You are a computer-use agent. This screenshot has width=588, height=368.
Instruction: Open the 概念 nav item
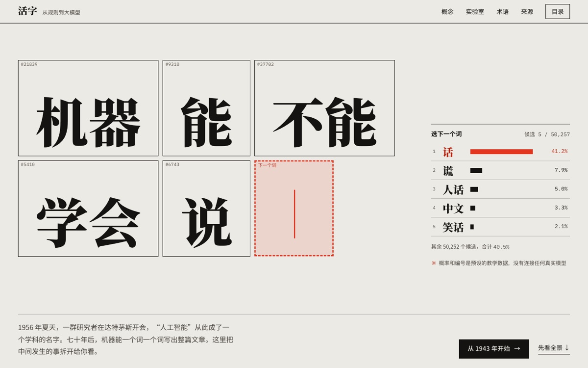tap(447, 12)
